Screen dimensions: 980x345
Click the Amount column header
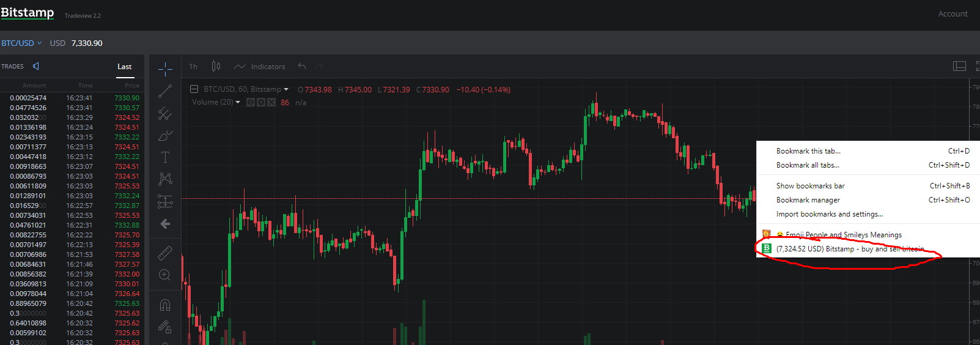34,86
